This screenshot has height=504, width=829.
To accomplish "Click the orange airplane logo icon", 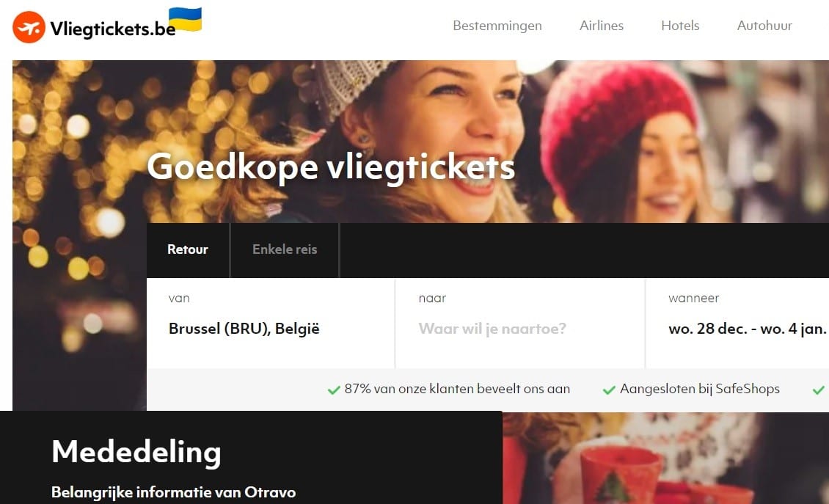I will [29, 27].
